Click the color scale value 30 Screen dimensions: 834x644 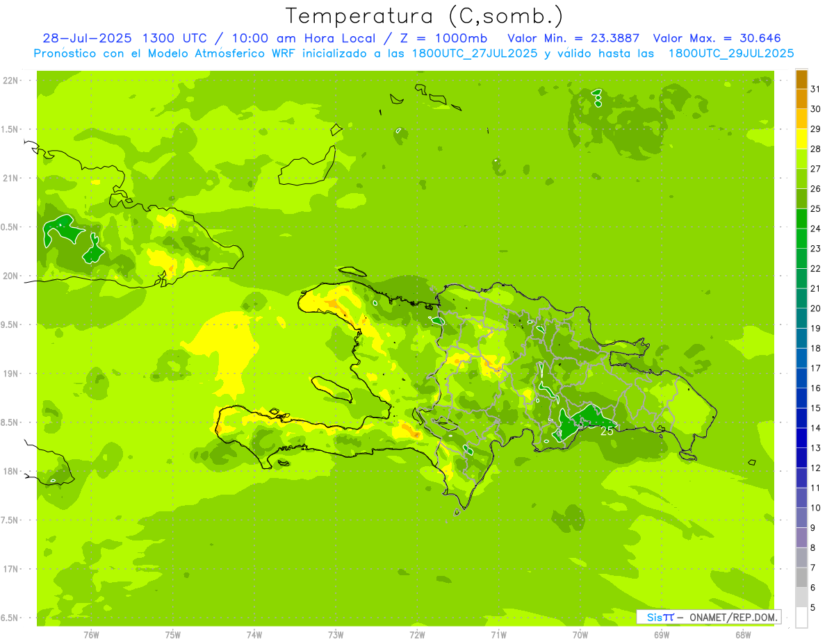coord(815,109)
